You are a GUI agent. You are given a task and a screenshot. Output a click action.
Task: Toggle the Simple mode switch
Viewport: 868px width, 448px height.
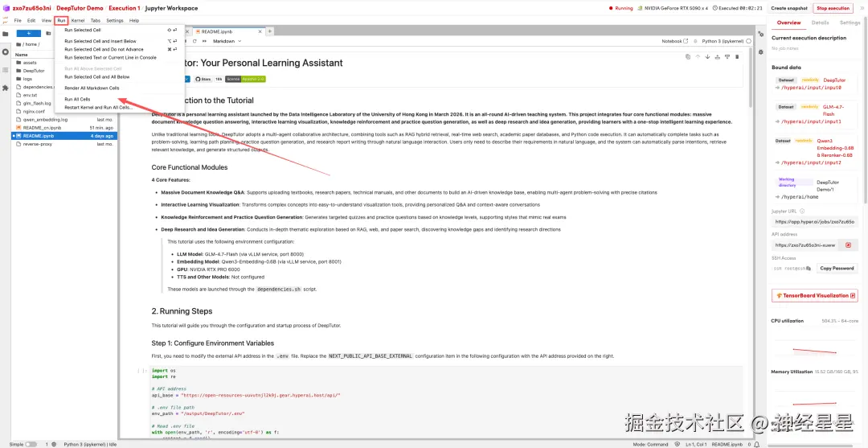[31, 444]
